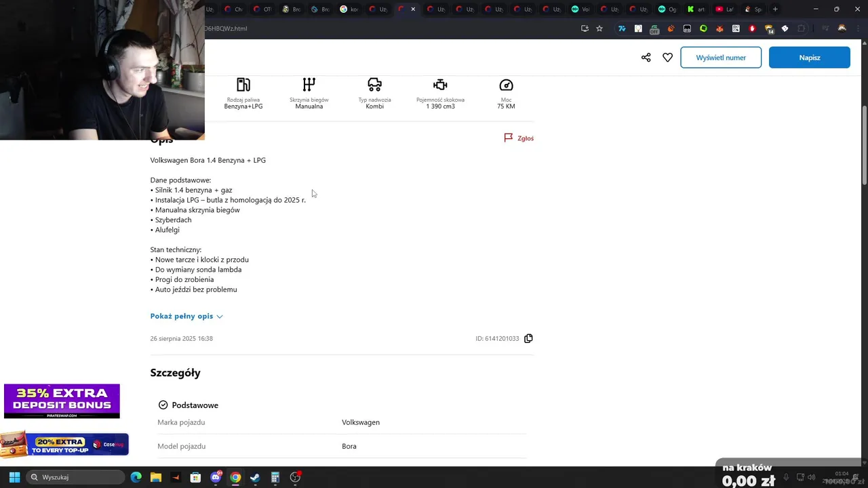868x488 pixels.
Task: Open the Extensions puzzle piece menu
Action: click(802, 28)
